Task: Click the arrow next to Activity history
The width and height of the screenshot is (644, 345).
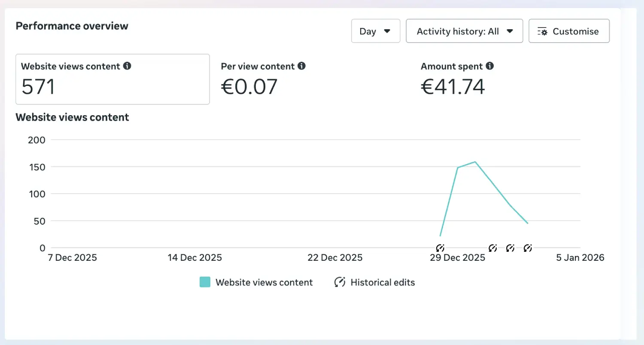Action: coord(510,31)
